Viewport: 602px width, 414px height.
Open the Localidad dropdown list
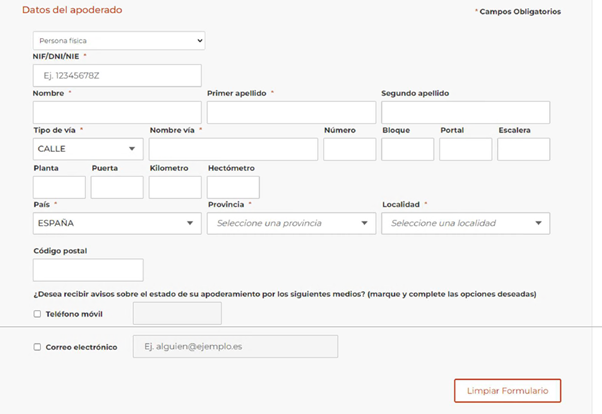(x=465, y=223)
